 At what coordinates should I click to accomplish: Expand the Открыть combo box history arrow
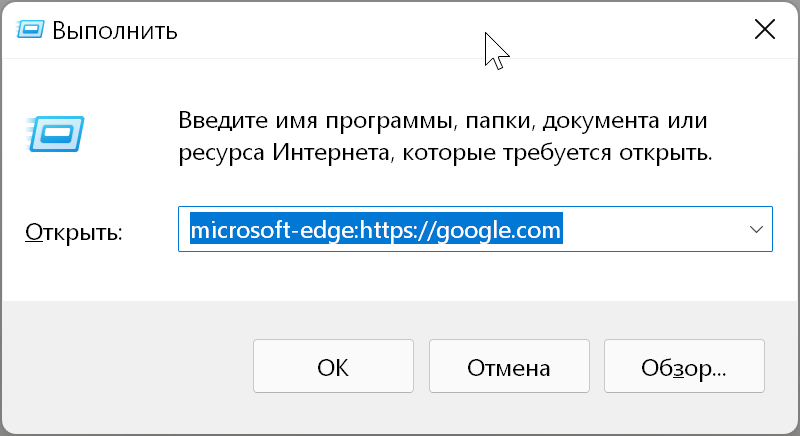point(756,229)
